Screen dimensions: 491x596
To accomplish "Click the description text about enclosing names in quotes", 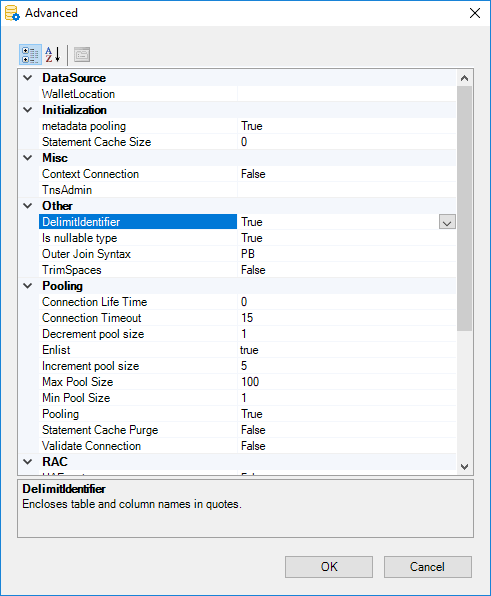I will click(x=132, y=504).
